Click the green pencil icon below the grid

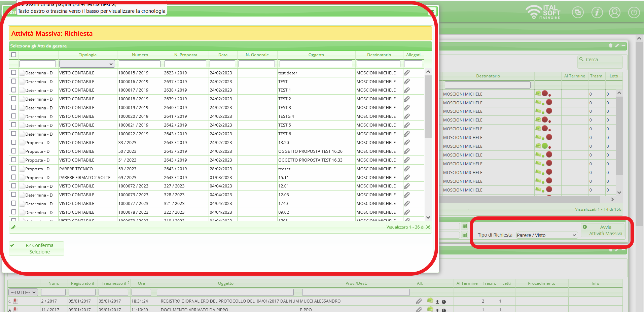pos(13,227)
